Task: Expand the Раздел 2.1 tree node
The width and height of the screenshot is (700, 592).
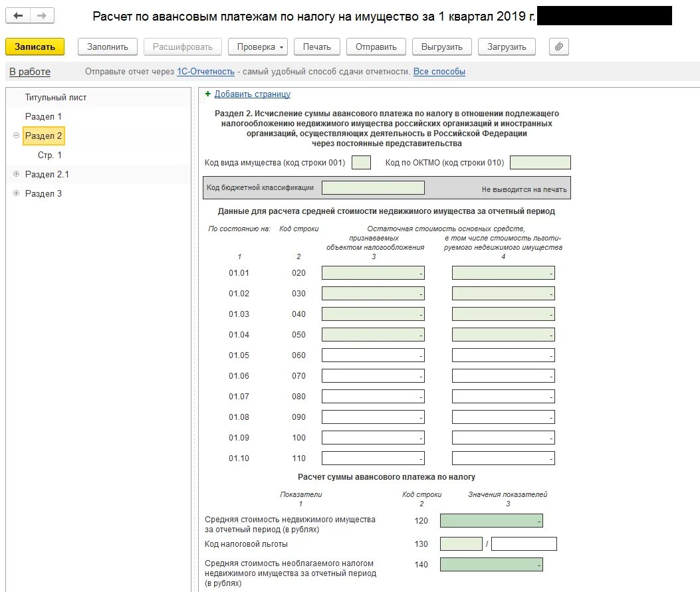Action: point(17,174)
